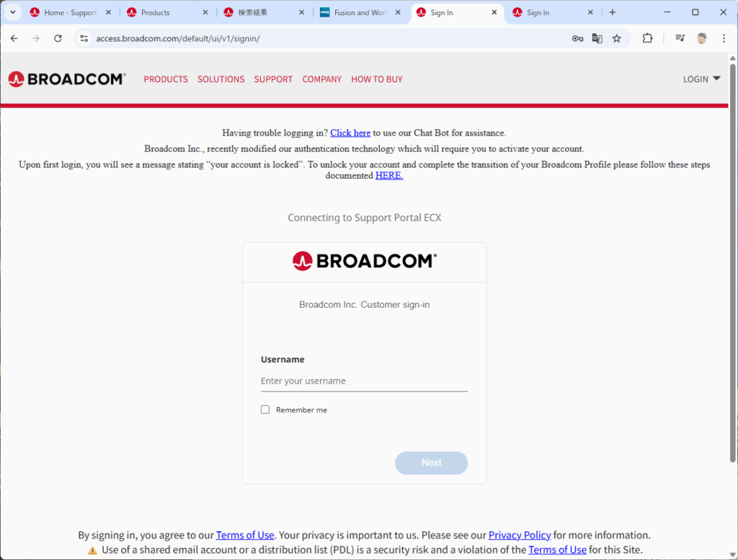Close the Products tab
The width and height of the screenshot is (738, 560).
(205, 13)
